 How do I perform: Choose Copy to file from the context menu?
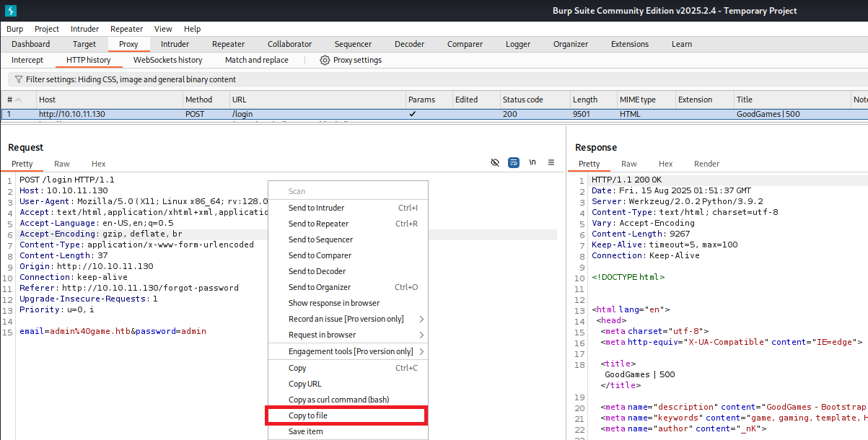pyautogui.click(x=308, y=415)
